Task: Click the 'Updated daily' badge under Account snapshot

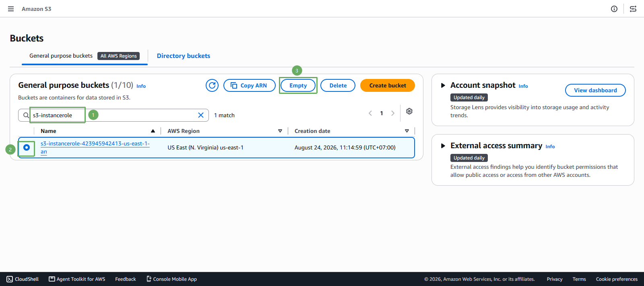Action: [469, 97]
